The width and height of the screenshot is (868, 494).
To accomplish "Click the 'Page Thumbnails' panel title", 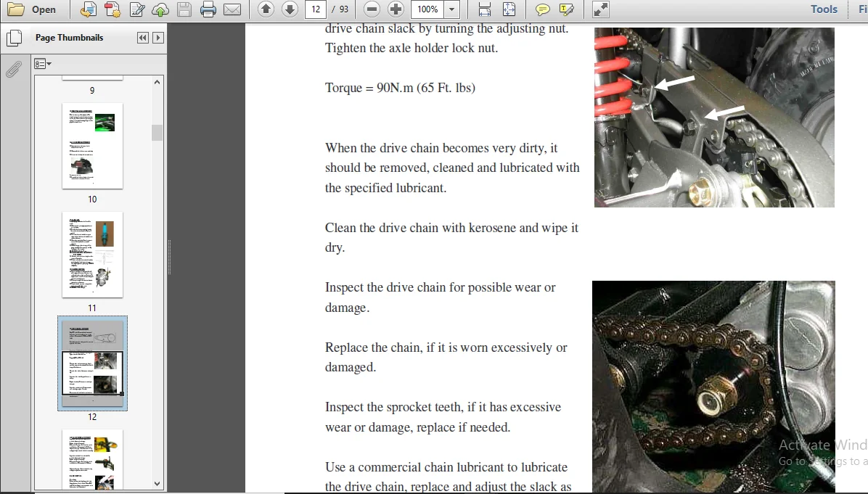I will [69, 38].
